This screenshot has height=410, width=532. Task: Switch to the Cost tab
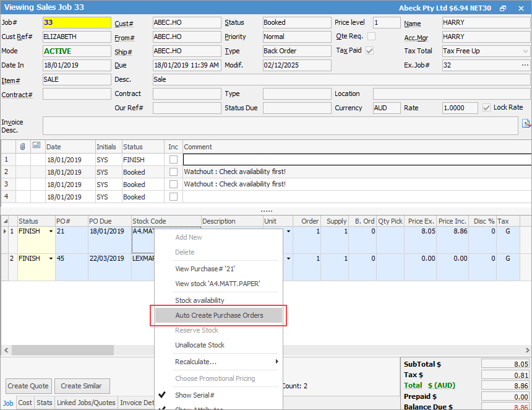point(25,403)
